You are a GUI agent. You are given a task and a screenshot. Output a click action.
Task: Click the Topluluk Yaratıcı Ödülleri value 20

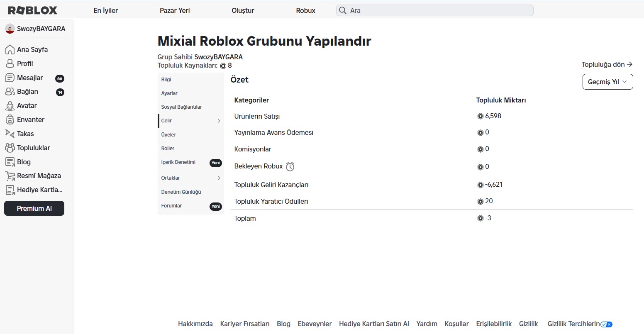pyautogui.click(x=489, y=201)
